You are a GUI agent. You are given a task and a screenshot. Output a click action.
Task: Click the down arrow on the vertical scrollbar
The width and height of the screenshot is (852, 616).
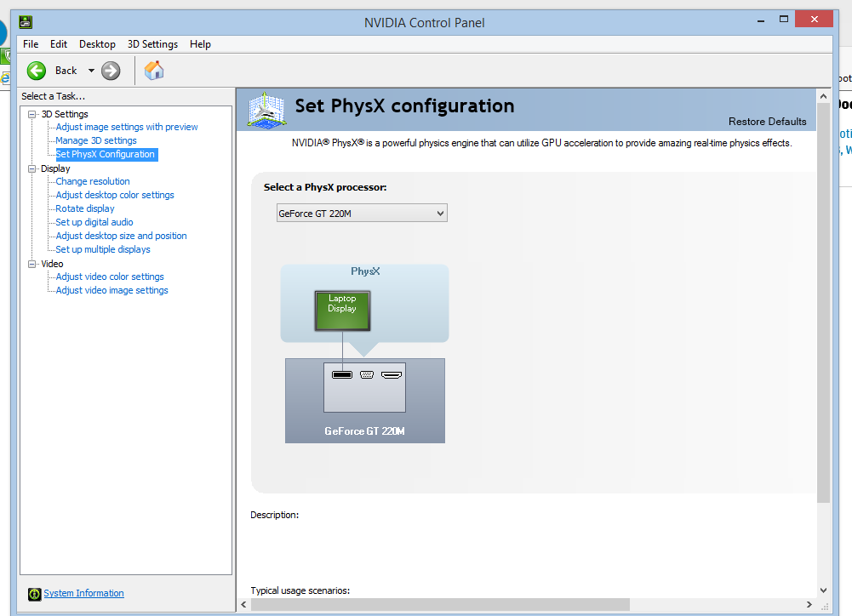822,589
